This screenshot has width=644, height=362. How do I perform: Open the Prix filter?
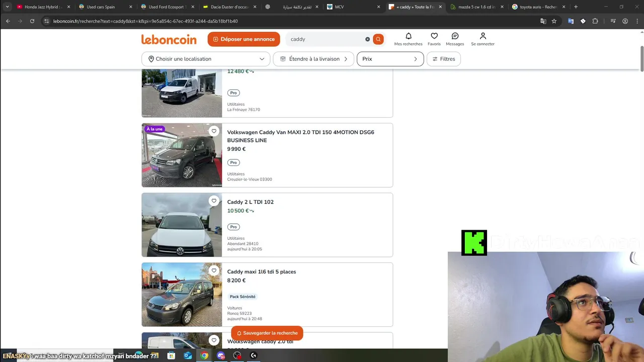390,59
